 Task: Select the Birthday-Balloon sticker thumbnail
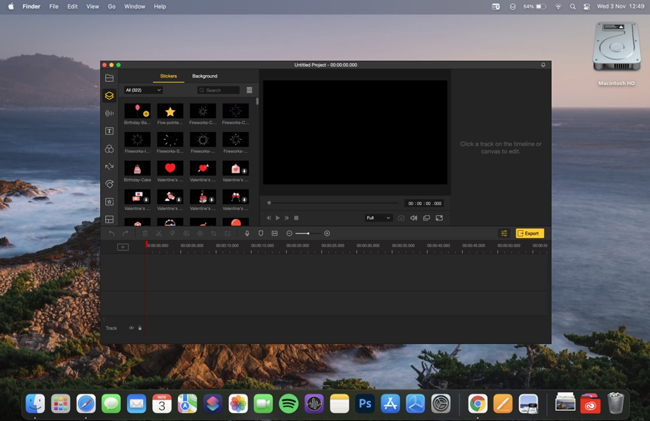click(137, 111)
